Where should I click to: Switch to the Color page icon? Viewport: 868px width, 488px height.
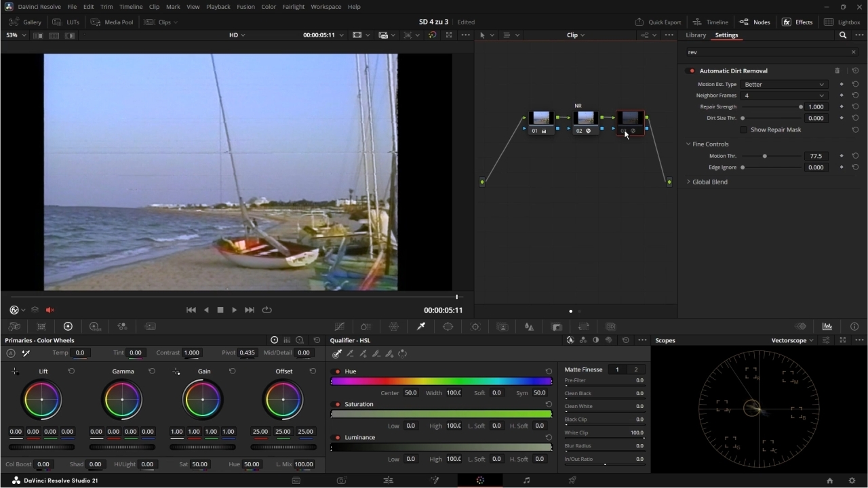pos(480,480)
